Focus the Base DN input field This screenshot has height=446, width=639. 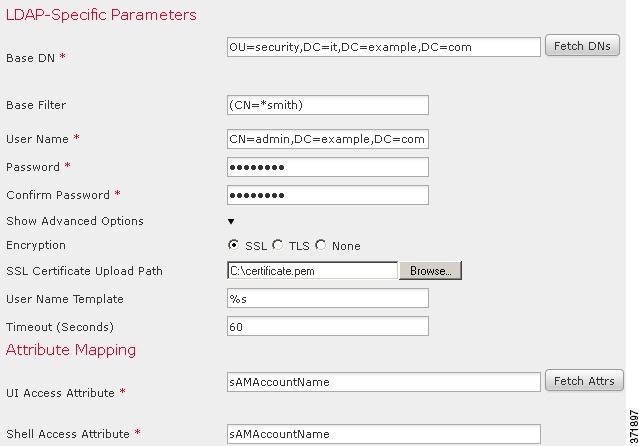[x=384, y=47]
